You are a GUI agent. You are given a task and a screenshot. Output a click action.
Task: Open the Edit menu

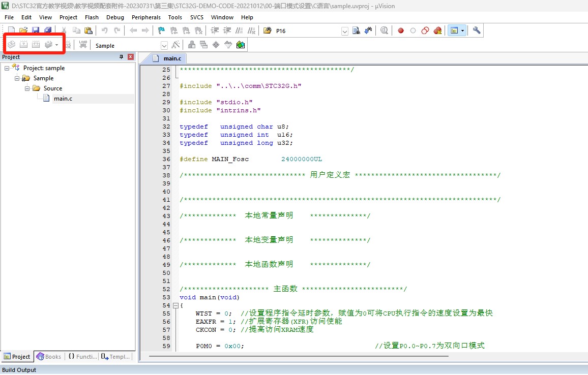pos(26,17)
